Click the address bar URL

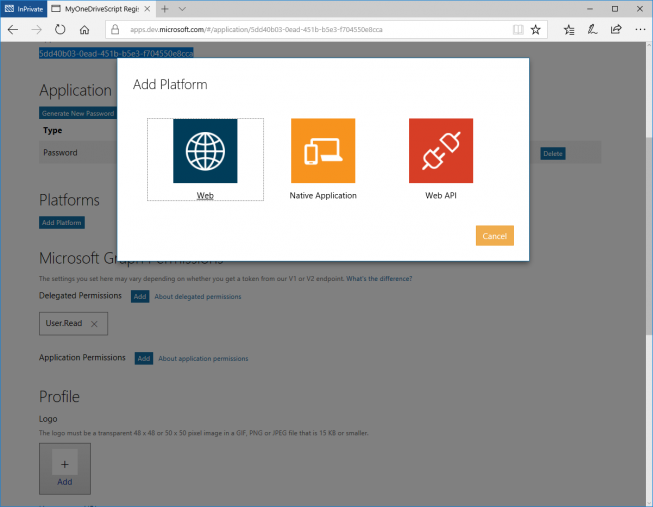[x=256, y=30]
